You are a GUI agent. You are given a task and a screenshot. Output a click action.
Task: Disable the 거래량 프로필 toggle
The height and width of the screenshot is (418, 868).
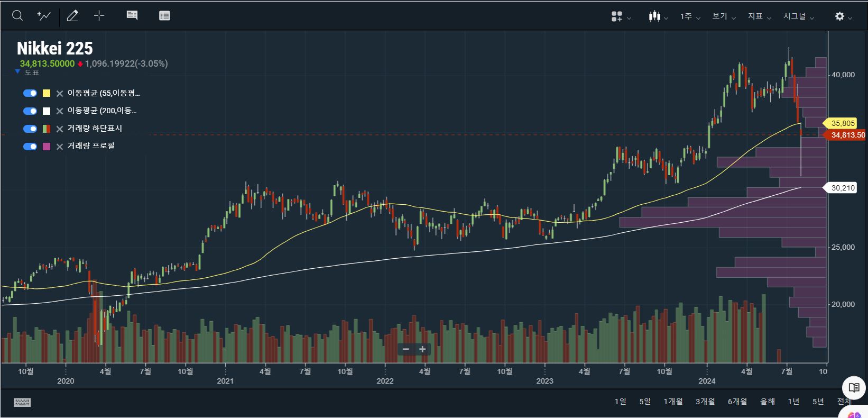30,147
